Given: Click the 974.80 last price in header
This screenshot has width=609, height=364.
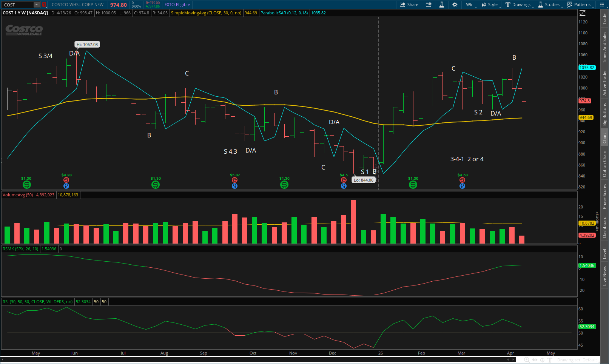Looking at the screenshot, I should 119,5.
